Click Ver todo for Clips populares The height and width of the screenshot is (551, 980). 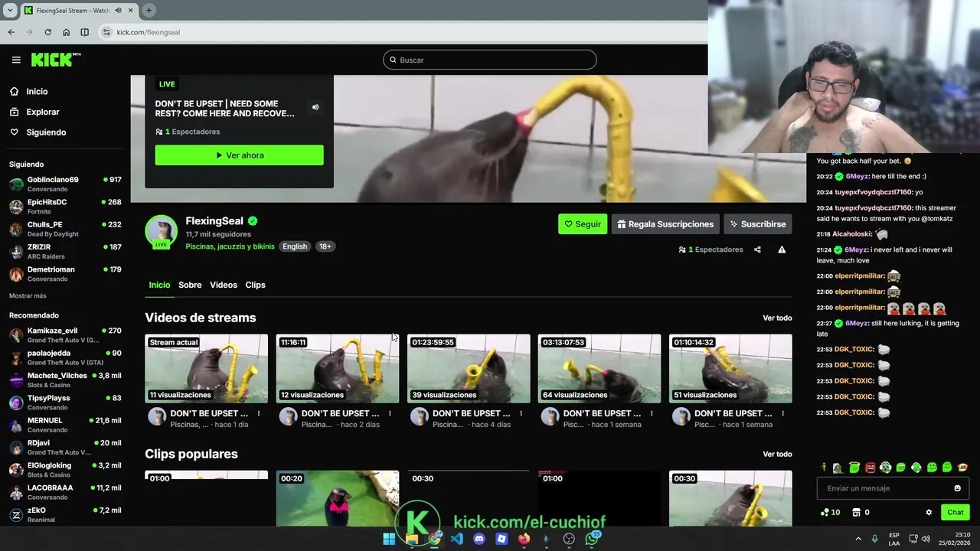click(x=777, y=454)
